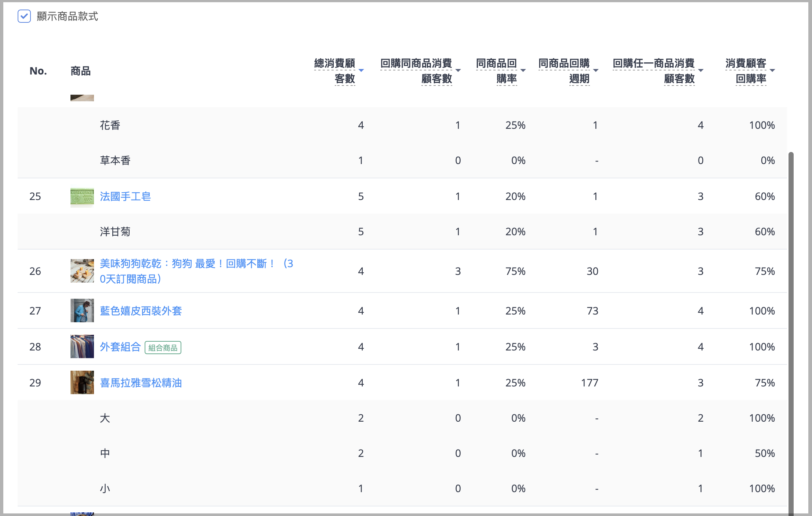Sort by 回購任一商品消費顧客數 arrow
This screenshot has width=812, height=516.
[701, 70]
